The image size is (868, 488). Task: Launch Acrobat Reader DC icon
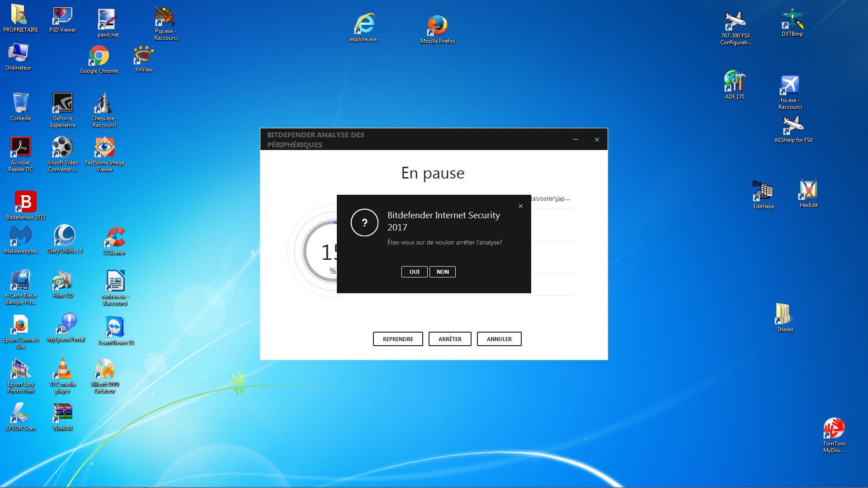(x=20, y=154)
